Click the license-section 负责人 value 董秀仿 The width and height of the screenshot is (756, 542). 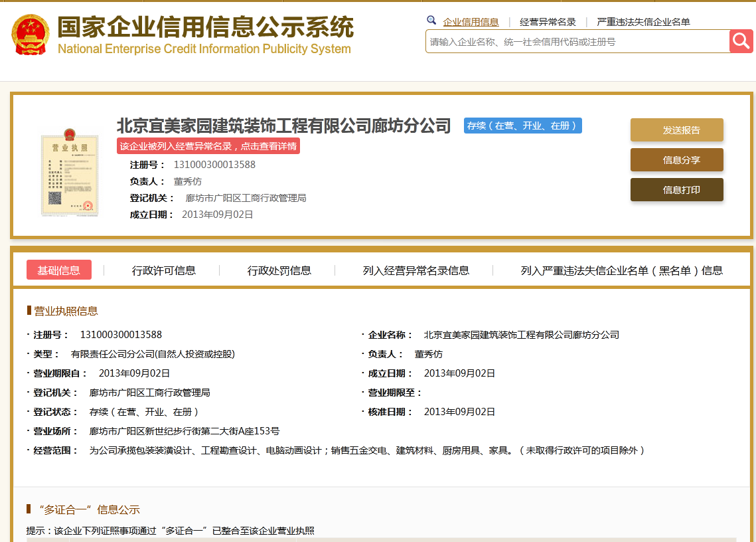pyautogui.click(x=429, y=354)
